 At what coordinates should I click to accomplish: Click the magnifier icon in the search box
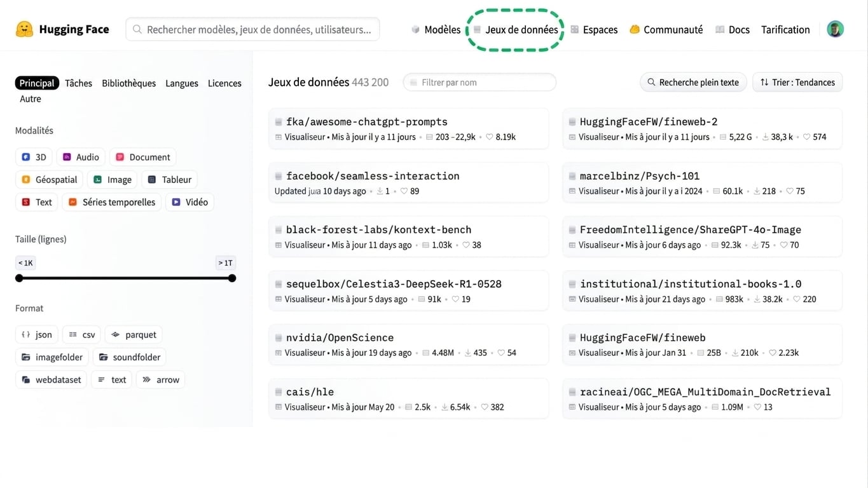coord(137,29)
